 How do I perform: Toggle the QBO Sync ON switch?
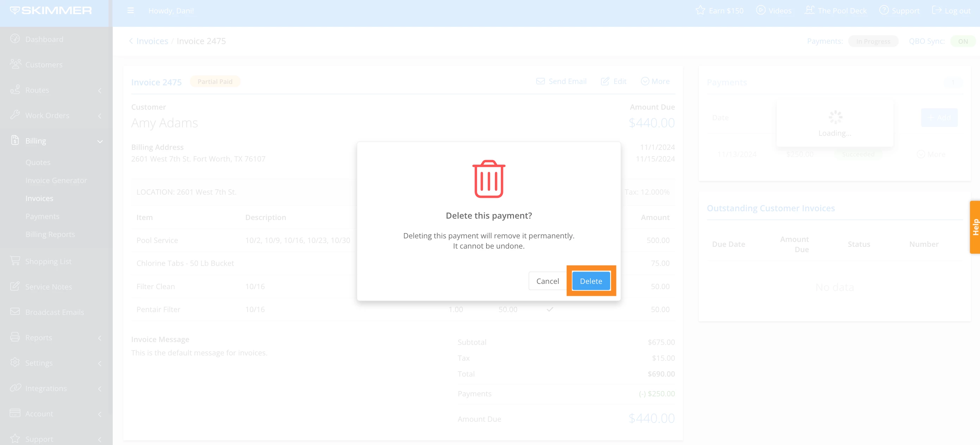click(x=962, y=41)
